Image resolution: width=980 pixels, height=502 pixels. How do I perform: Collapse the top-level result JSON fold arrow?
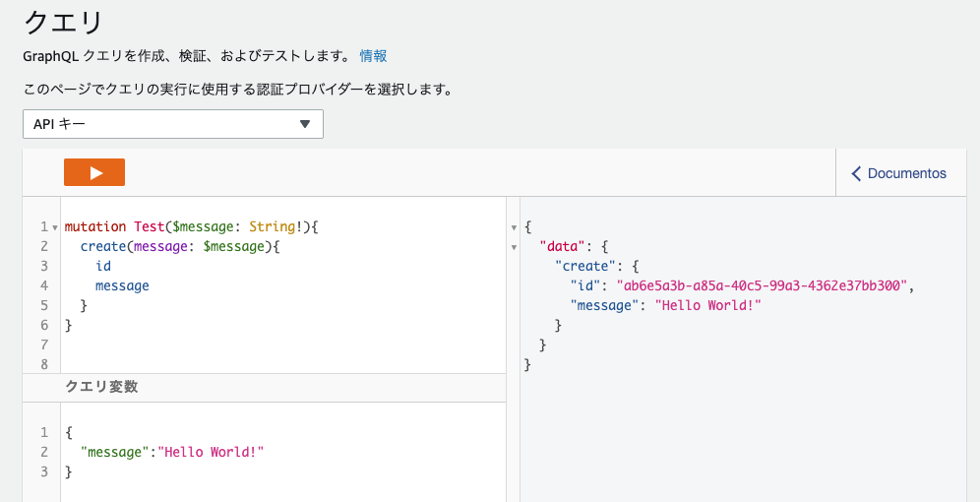click(513, 227)
